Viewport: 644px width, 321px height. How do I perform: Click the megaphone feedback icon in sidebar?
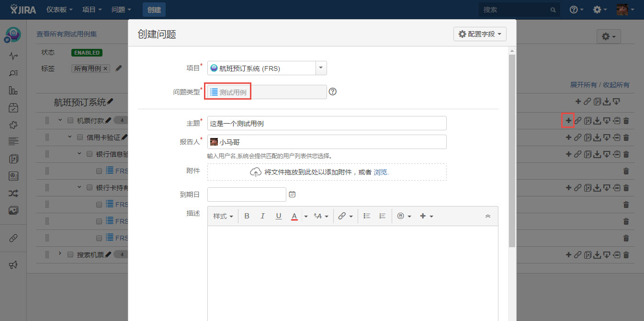(13, 265)
